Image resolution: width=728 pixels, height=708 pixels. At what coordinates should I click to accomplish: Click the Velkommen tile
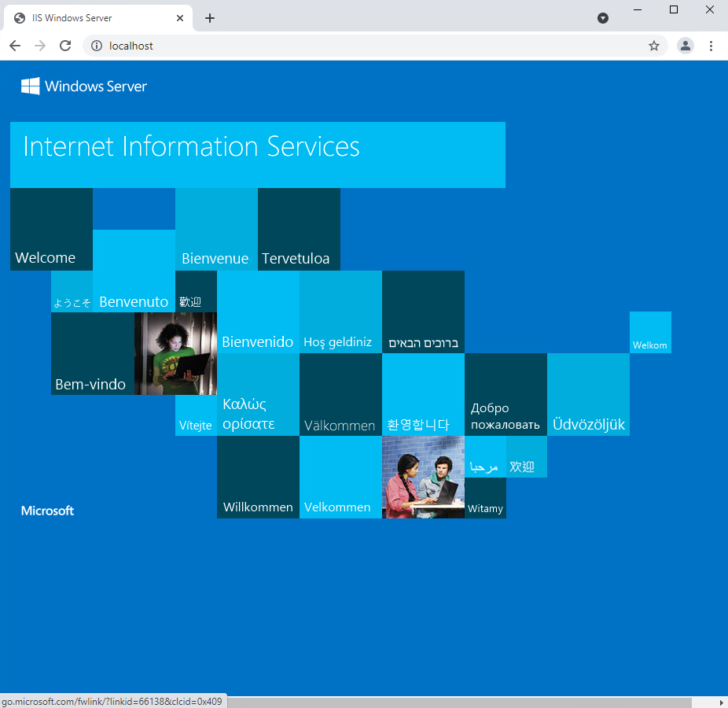click(340, 477)
